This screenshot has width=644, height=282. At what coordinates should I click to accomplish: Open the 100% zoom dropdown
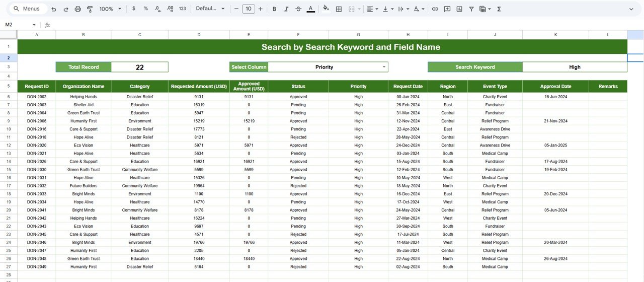point(110,9)
